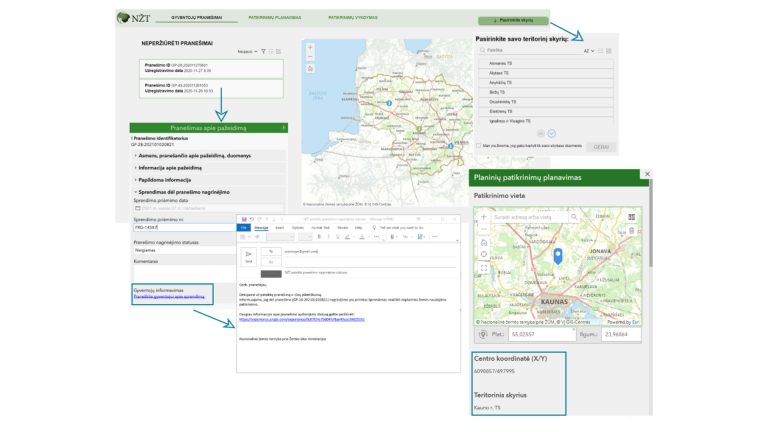768x432 pixels.
Task: Open the hyperlink inside the email body
Action: point(302,320)
